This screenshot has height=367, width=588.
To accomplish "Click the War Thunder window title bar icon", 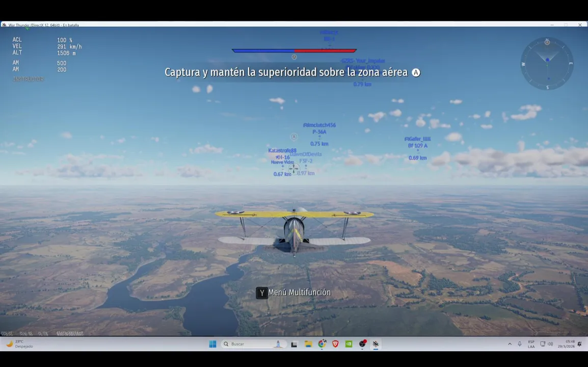I will click(4, 25).
